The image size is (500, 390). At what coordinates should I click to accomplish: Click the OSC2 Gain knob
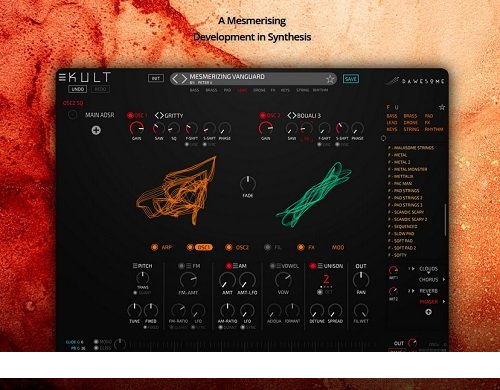[x=265, y=128]
